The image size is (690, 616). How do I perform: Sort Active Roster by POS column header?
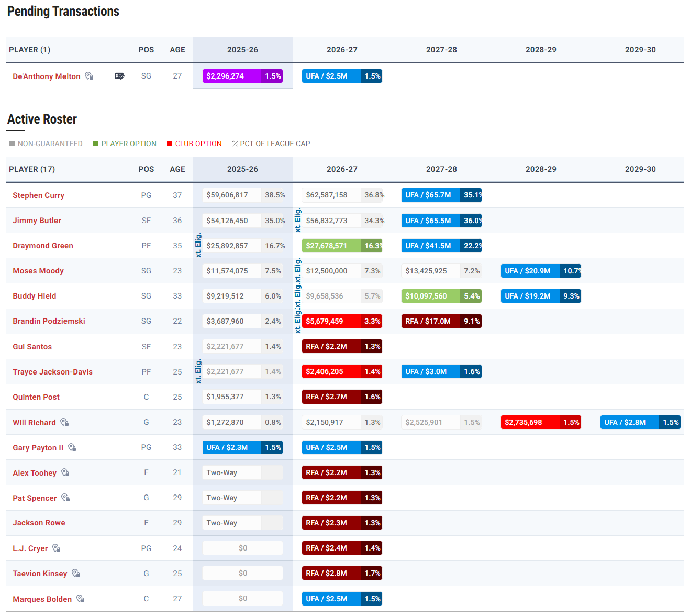click(146, 169)
